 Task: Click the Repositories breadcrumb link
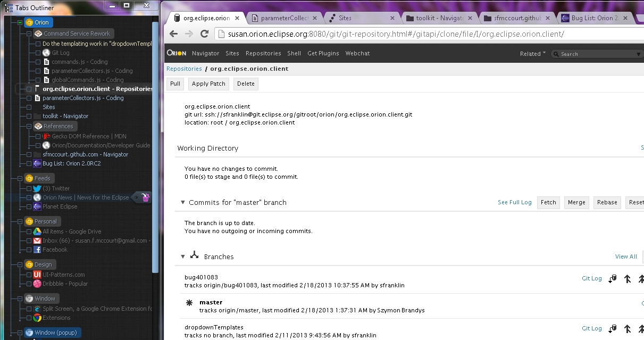184,69
